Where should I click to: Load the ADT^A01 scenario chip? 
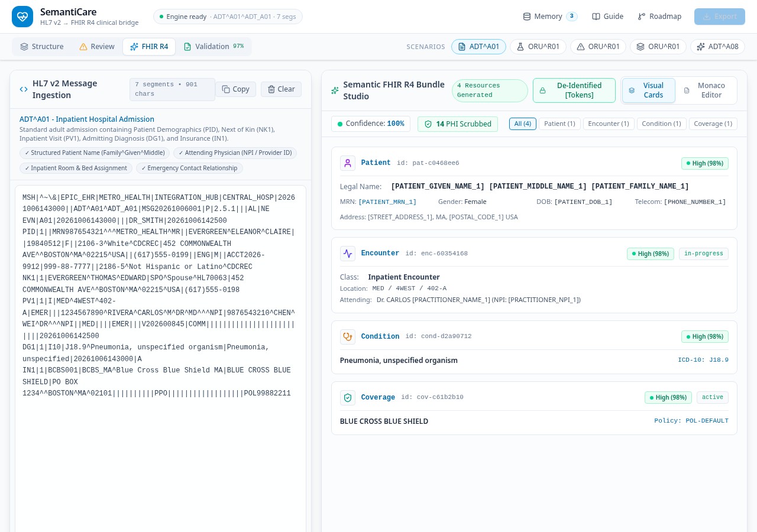(478, 47)
